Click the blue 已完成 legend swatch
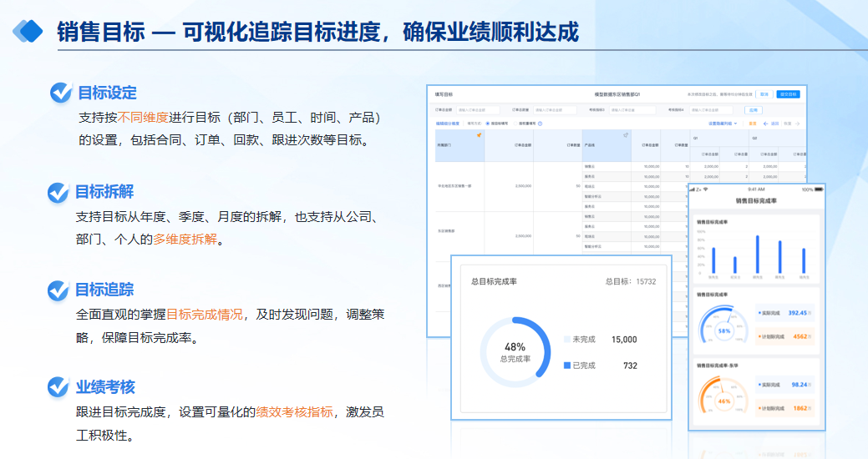Viewport: 868px width, 459px height. 567,366
